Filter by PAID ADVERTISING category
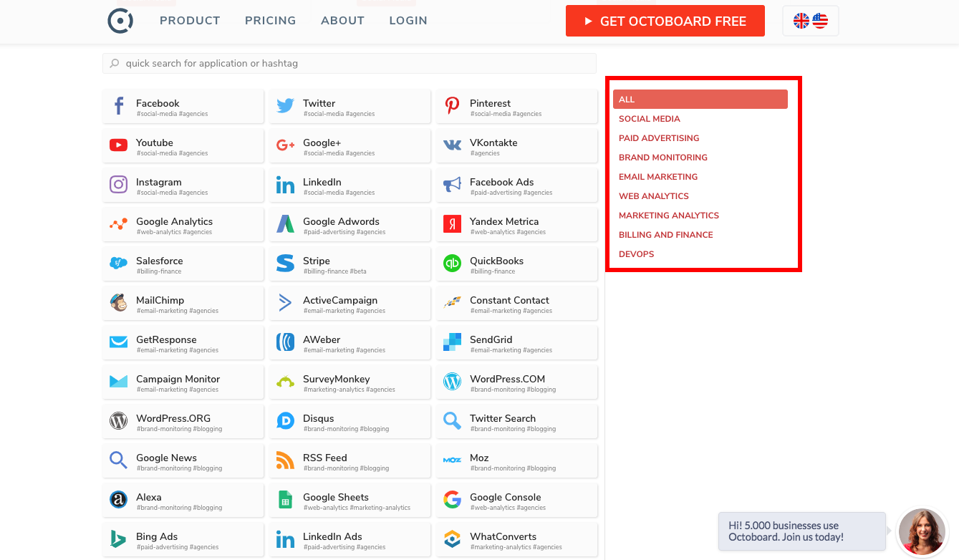 tap(659, 138)
